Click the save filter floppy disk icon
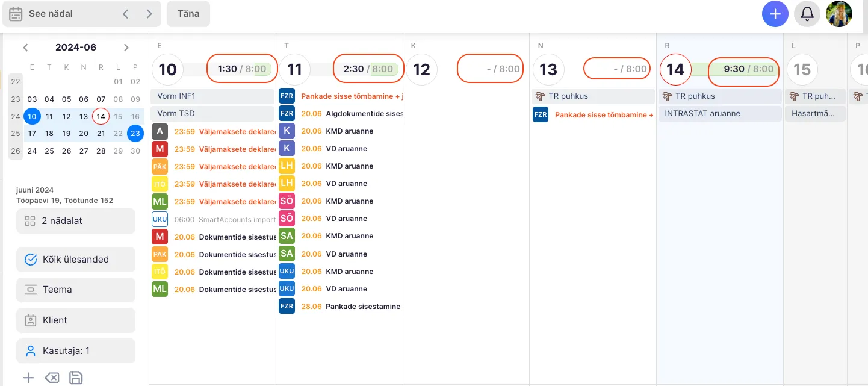 tap(76, 378)
